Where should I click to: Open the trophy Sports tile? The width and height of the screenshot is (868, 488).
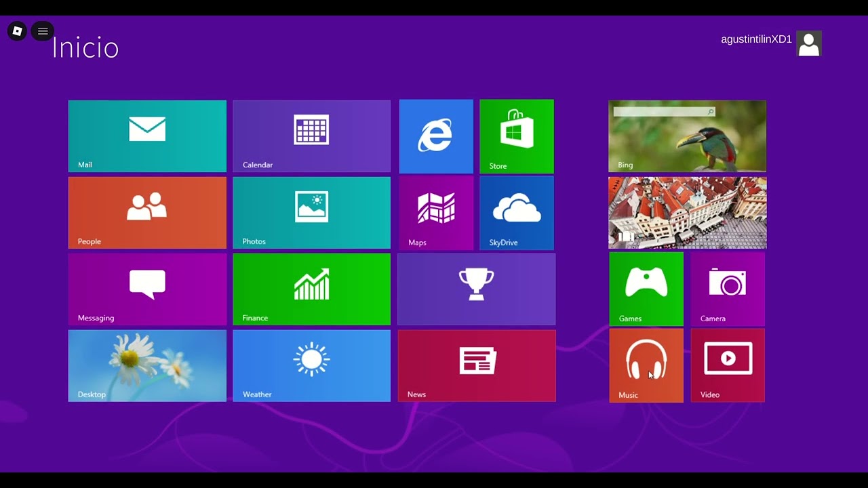pyautogui.click(x=476, y=289)
